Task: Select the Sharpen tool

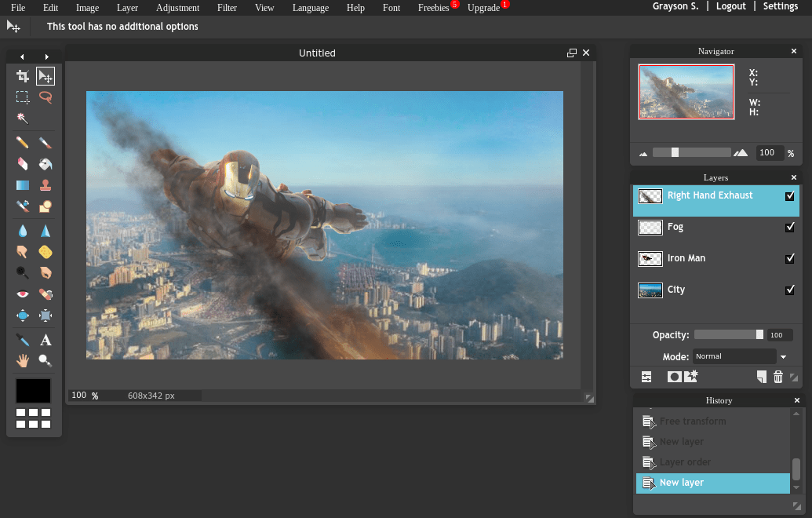Action: click(x=46, y=231)
